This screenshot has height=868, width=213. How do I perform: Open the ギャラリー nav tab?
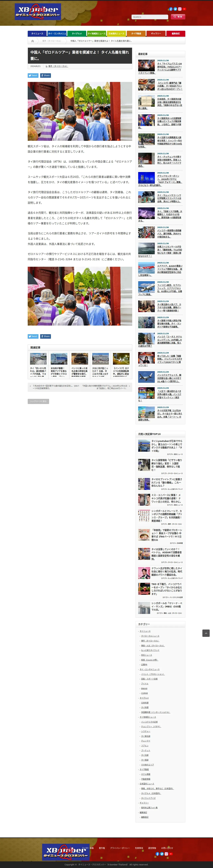coord(156,33)
